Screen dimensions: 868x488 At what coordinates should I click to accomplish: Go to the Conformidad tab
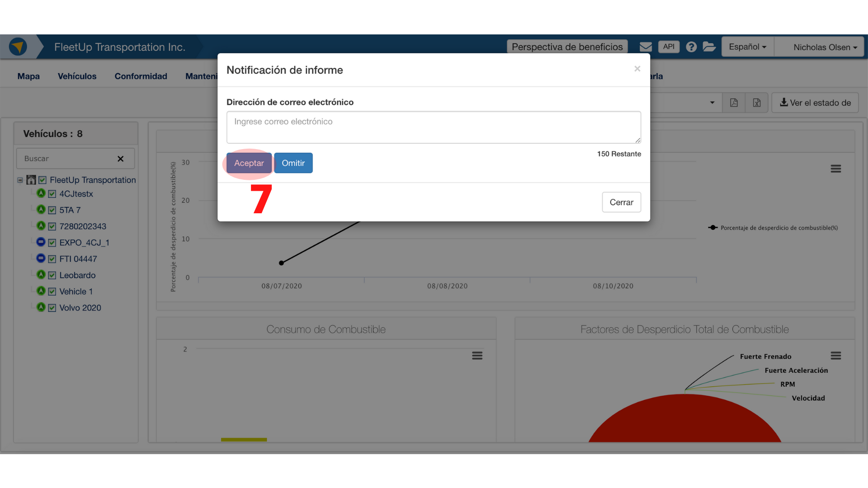tap(141, 76)
